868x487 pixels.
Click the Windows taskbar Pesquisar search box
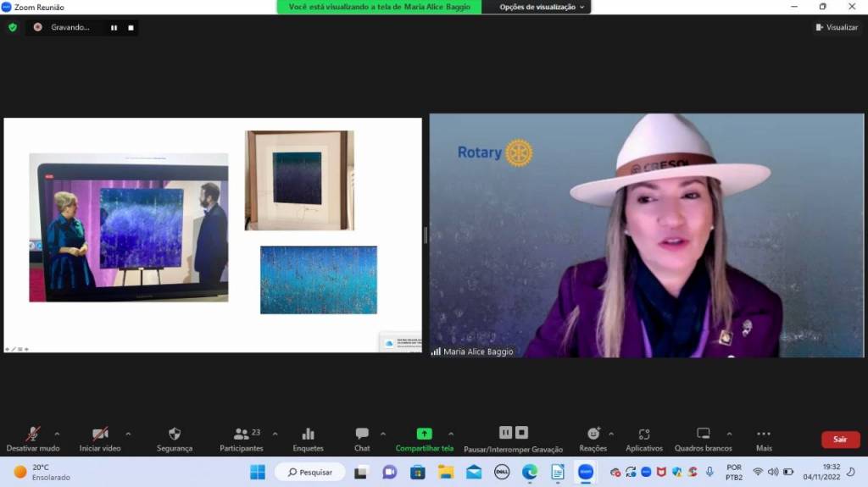pos(310,472)
